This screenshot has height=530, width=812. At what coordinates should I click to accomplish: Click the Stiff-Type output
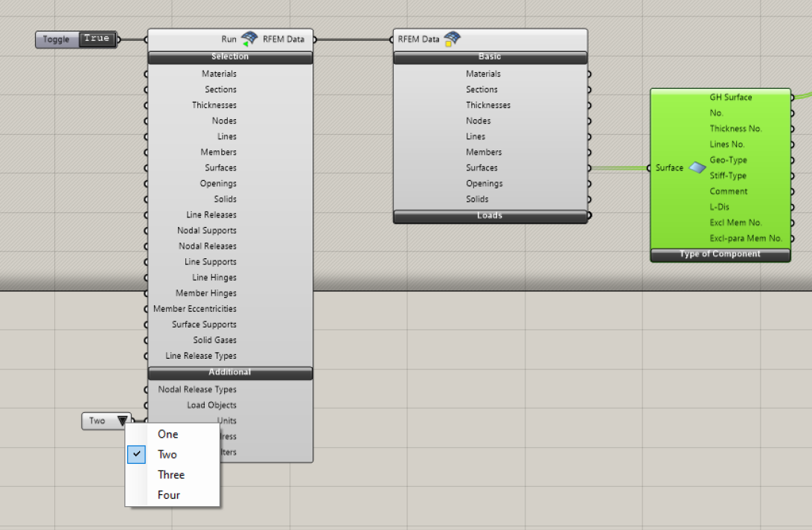click(x=728, y=176)
